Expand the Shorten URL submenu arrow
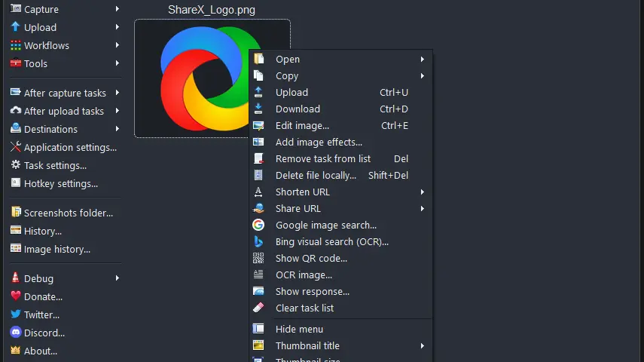644x362 pixels. (x=423, y=192)
